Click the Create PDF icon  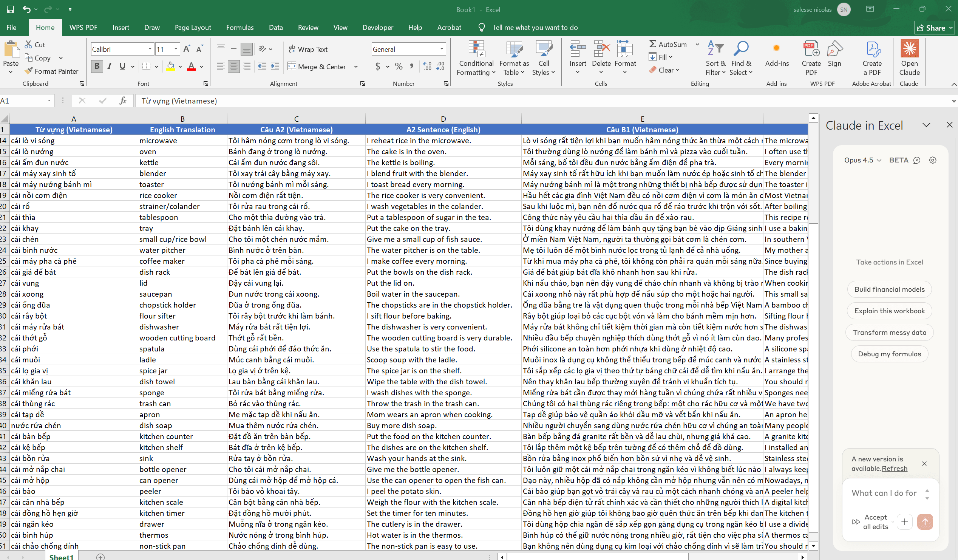pyautogui.click(x=811, y=50)
